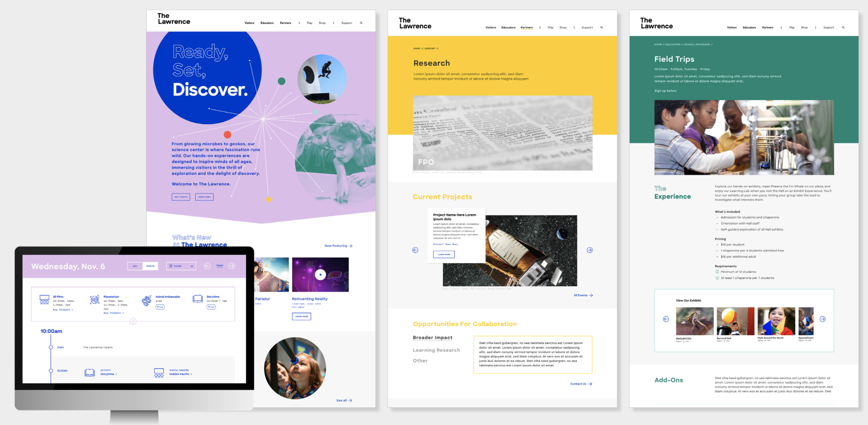This screenshot has height=425, width=868.
Task: Jump to Today in the calendar
Action: (220, 265)
